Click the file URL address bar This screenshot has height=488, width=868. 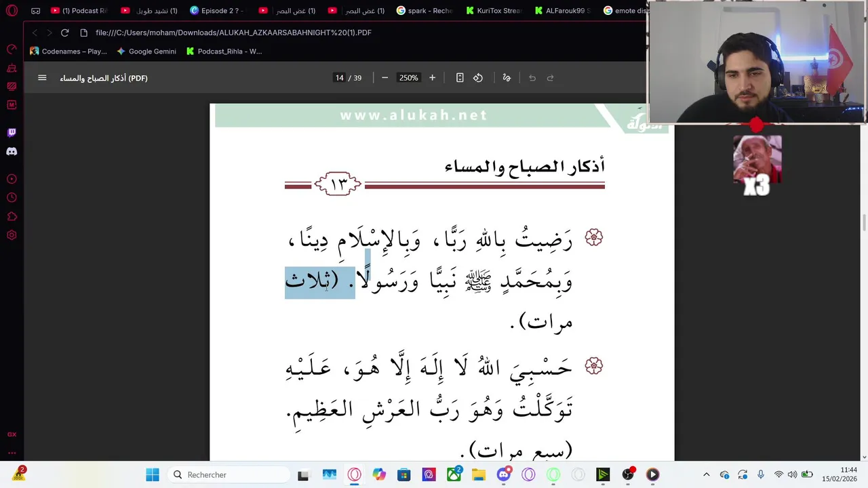click(233, 33)
